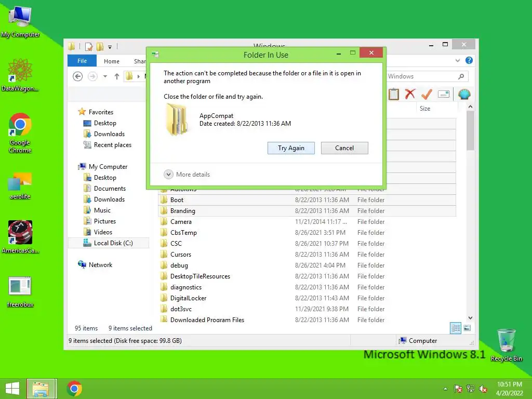Screen dimensions: 532x399
Task: Open Videos under My Computer
Action: 103,232
